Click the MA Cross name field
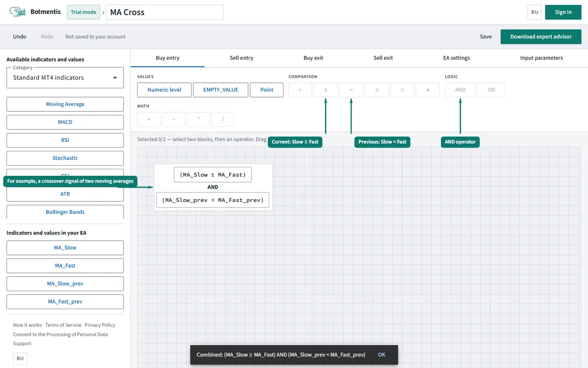The image size is (588, 368). (x=165, y=12)
